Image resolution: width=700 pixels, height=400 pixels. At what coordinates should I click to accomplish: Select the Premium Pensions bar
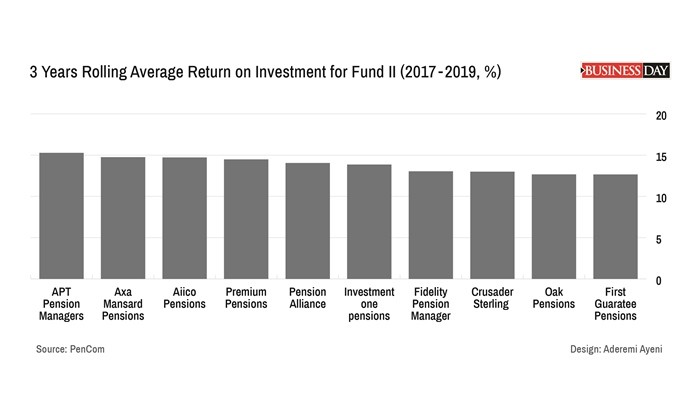click(246, 218)
